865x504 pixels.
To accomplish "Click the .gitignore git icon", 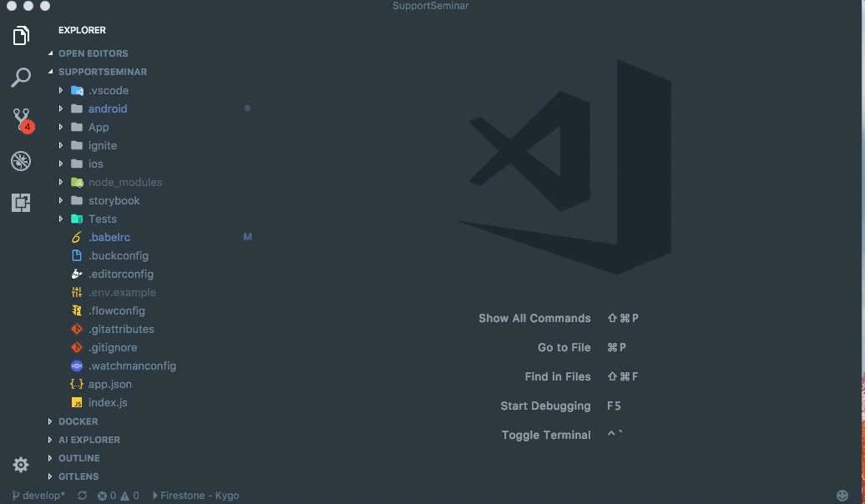I will [x=77, y=347].
